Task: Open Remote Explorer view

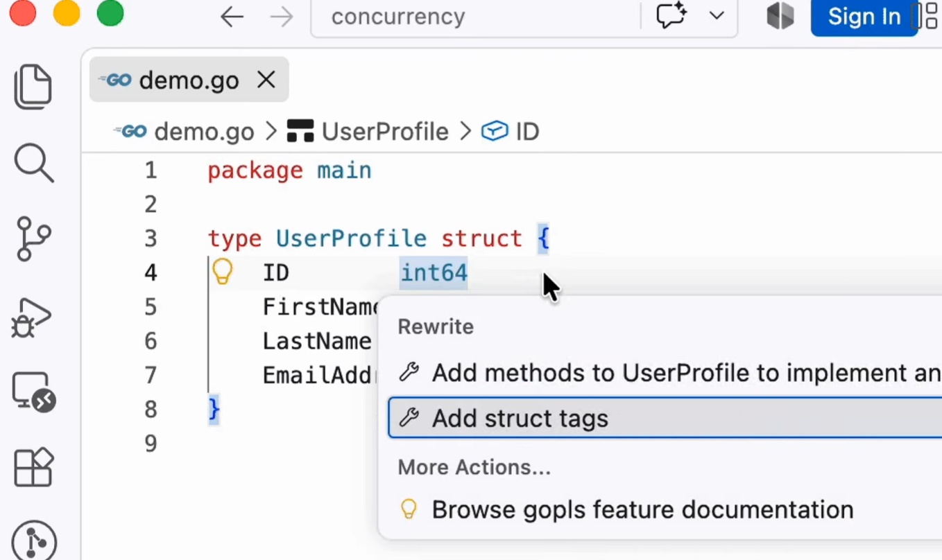Action: point(34,392)
